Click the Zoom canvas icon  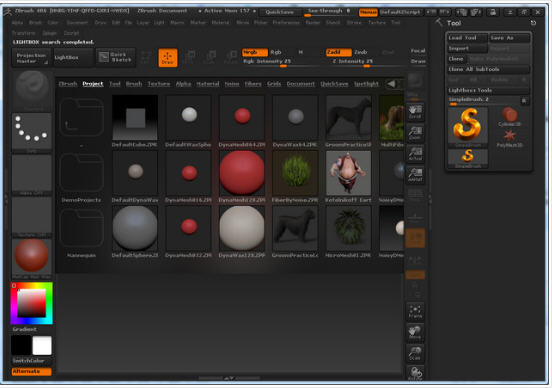415,133
